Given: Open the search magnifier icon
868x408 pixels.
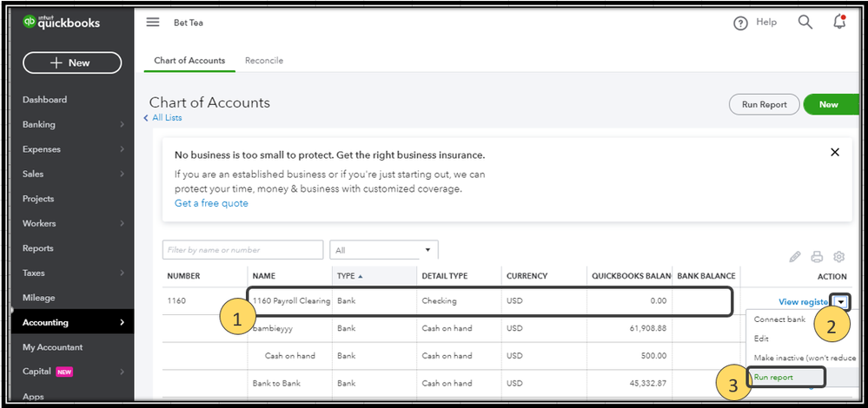Looking at the screenshot, I should coord(805,22).
